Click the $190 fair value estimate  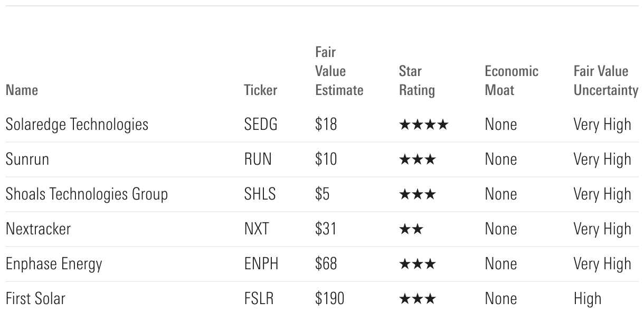point(329,299)
